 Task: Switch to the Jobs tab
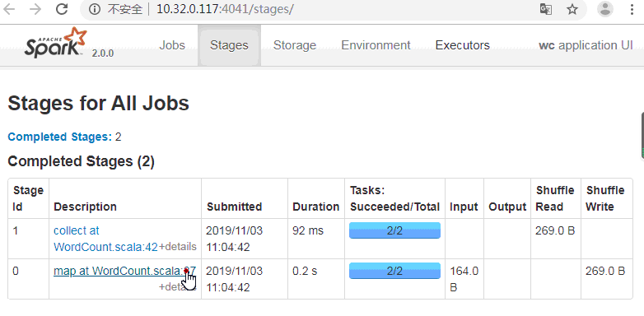[172, 45]
